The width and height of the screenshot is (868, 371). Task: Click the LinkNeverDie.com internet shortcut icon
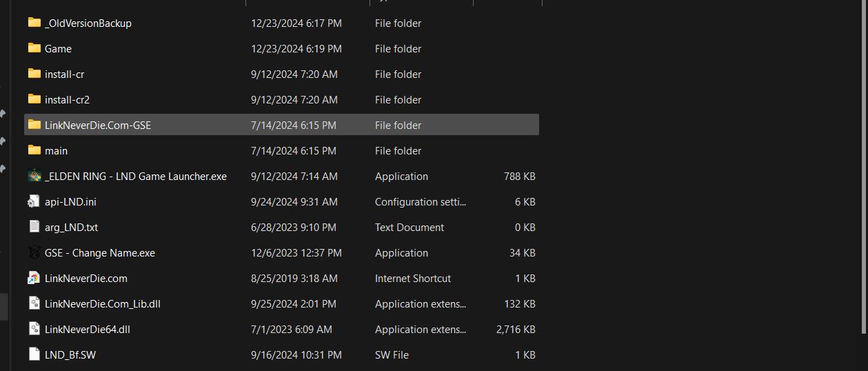click(34, 278)
